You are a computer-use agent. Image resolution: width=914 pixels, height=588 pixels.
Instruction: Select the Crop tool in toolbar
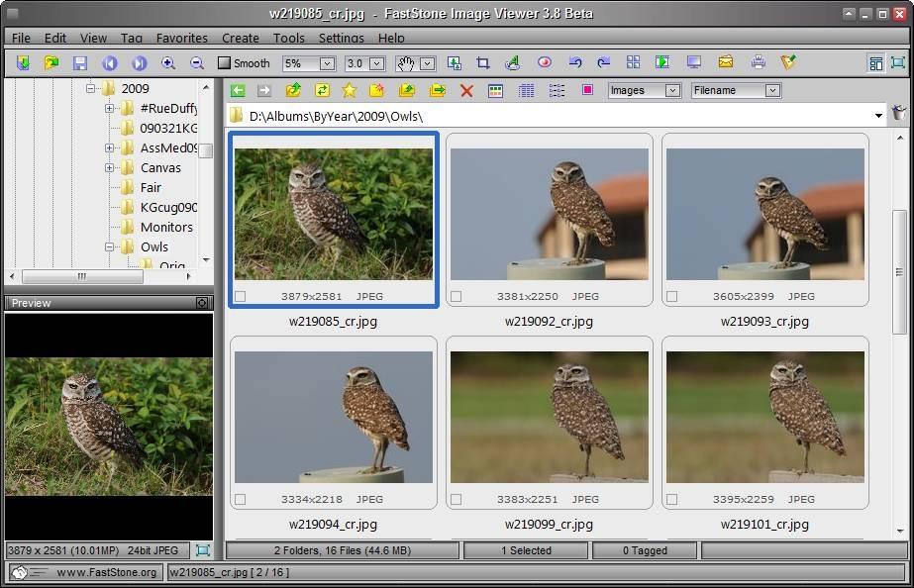point(483,62)
